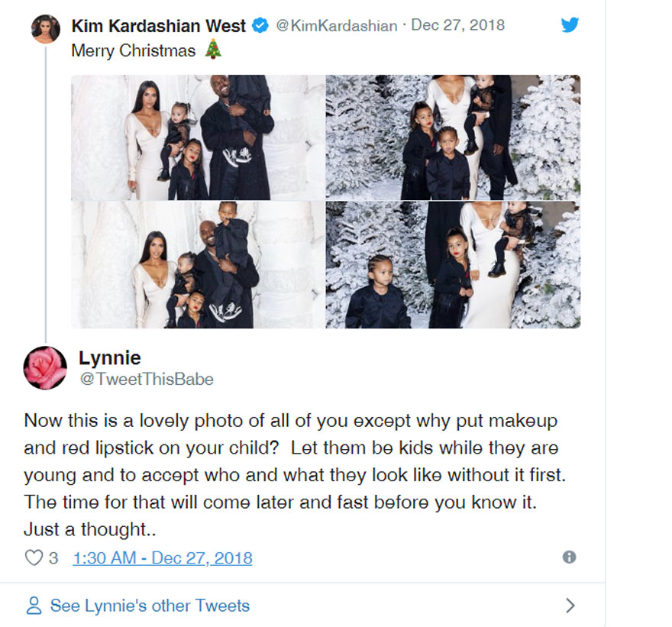Follow the See Lynnie's other Tweets link

tap(150, 606)
